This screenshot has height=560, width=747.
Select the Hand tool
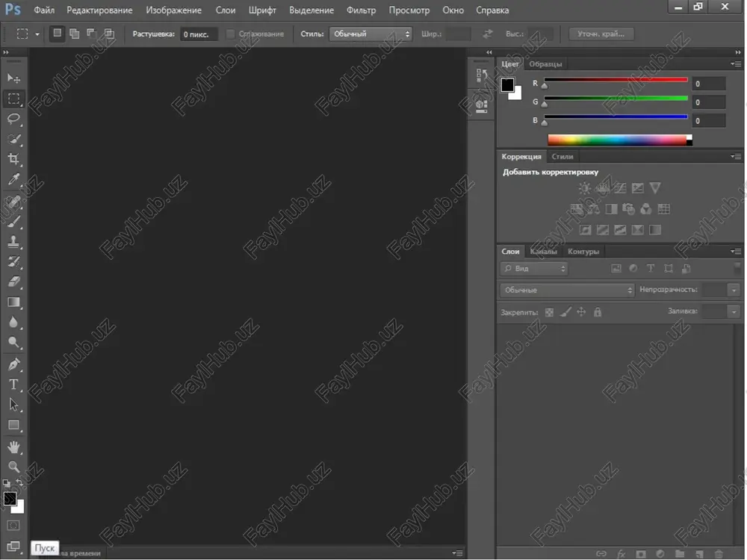coord(13,447)
